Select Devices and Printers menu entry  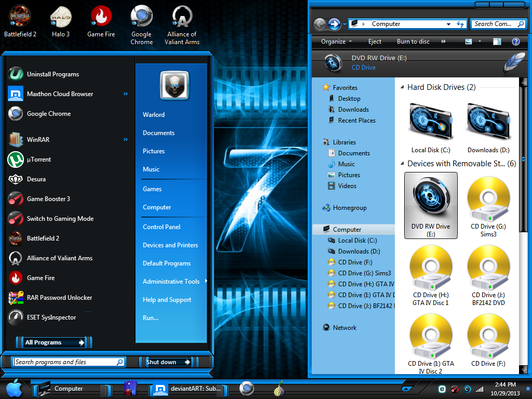[170, 245]
